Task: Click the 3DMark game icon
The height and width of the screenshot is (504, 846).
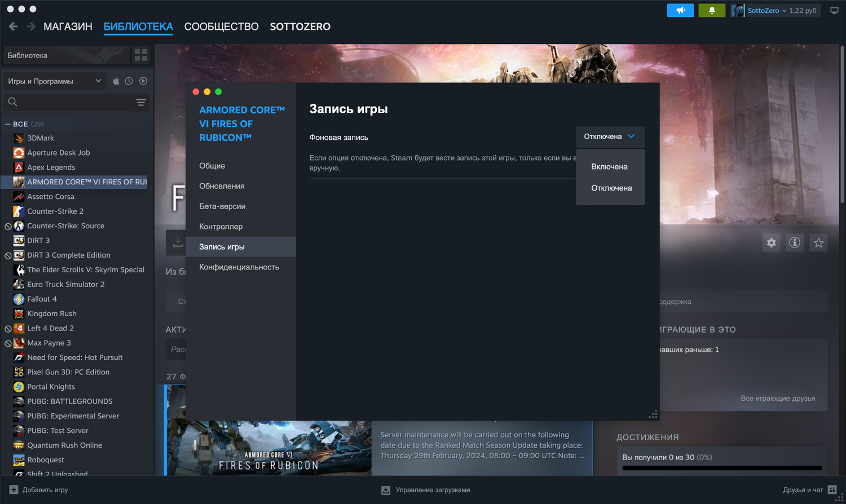Action: click(x=19, y=138)
